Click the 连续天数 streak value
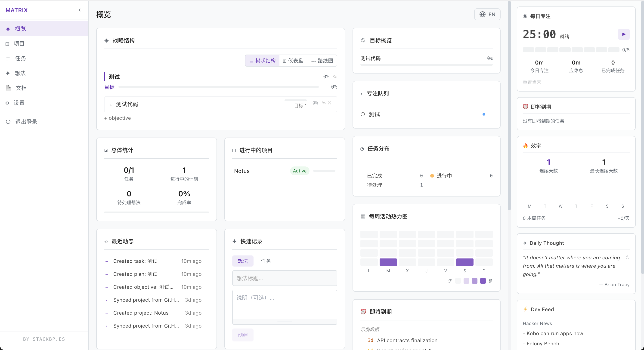Screen dimensions: 644x350 tap(548, 162)
